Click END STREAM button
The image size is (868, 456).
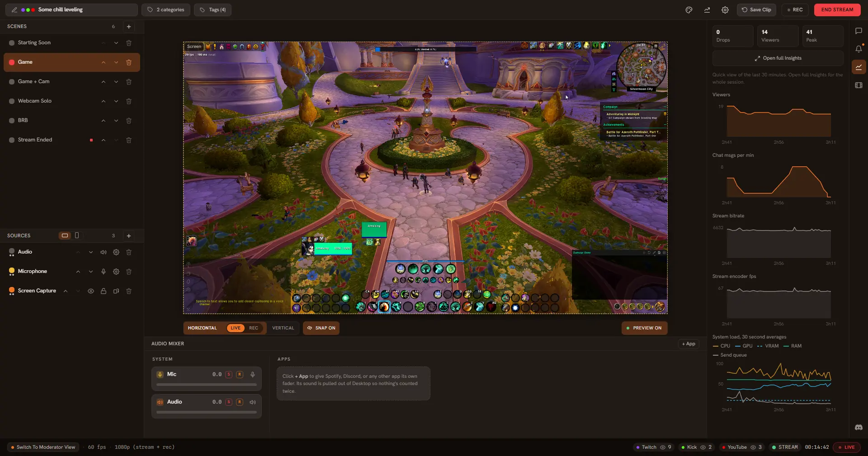pos(837,10)
